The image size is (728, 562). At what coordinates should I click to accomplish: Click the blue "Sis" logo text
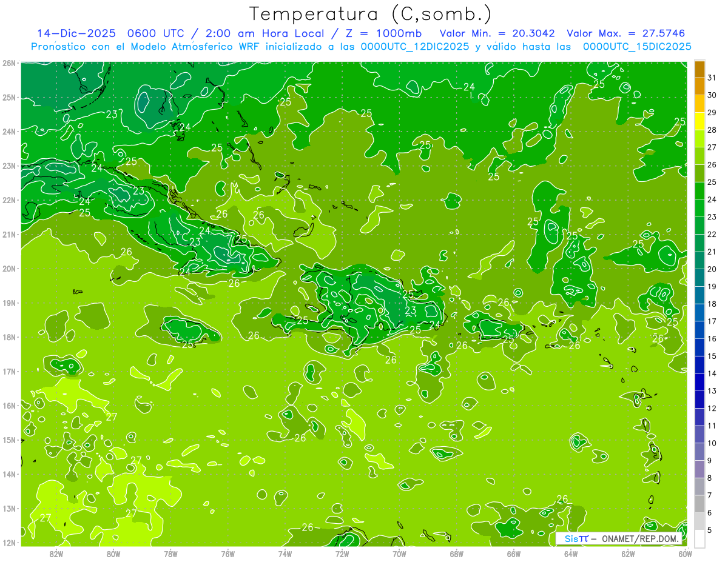pos(572,538)
